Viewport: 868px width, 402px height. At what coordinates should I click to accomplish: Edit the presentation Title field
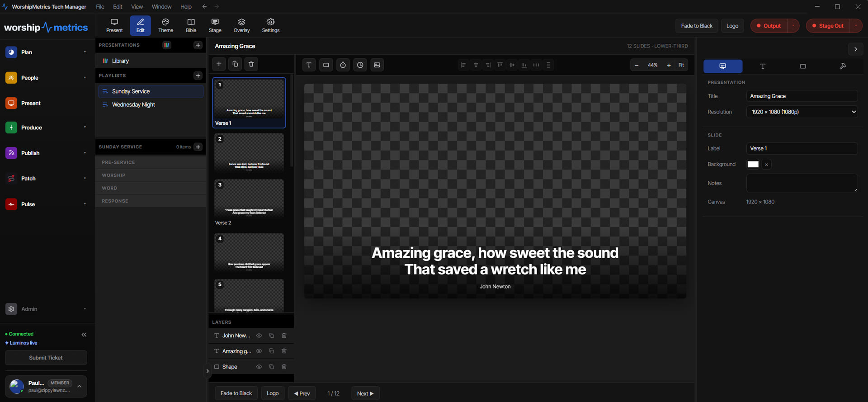tap(802, 96)
